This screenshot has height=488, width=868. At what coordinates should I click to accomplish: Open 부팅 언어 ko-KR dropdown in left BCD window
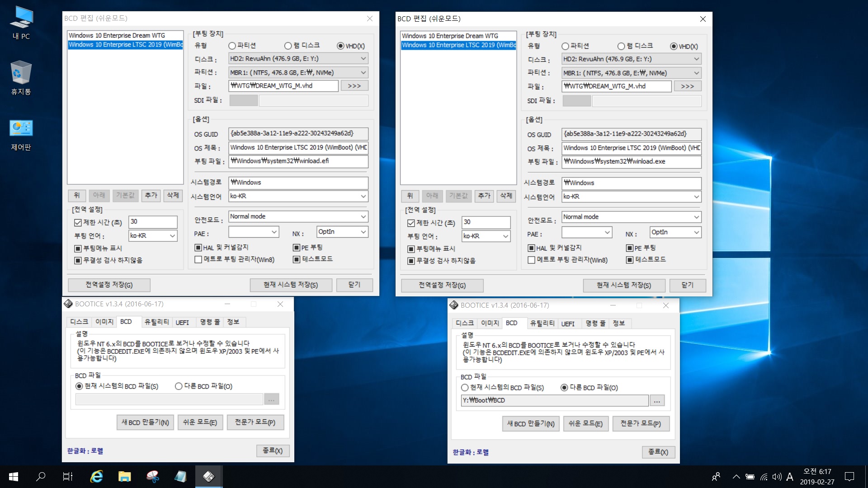(x=153, y=235)
